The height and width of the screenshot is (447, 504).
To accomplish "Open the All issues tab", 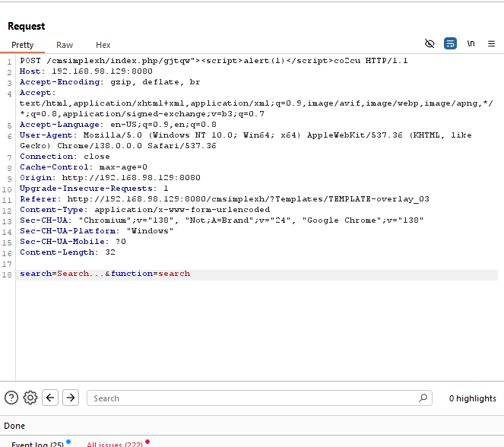I will 115,444.
